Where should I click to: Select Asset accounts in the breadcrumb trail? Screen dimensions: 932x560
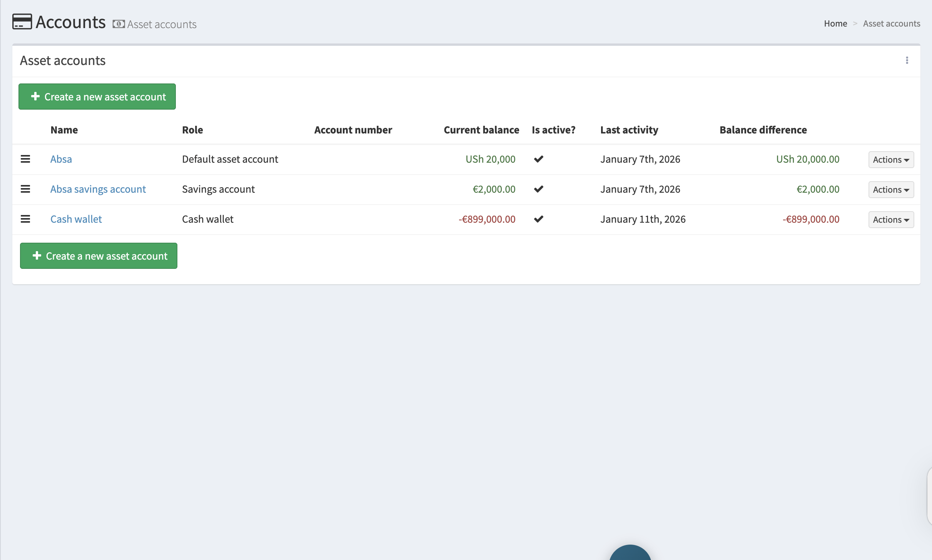tap(891, 23)
